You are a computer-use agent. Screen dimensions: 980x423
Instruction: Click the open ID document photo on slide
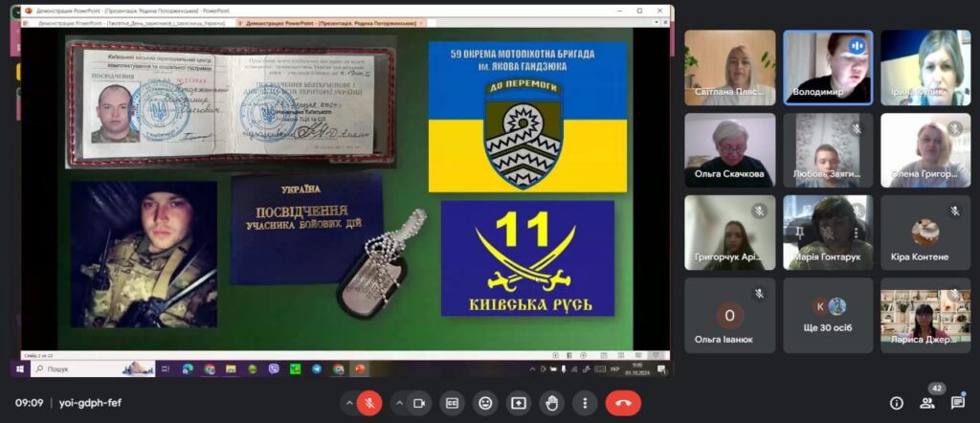[232, 103]
